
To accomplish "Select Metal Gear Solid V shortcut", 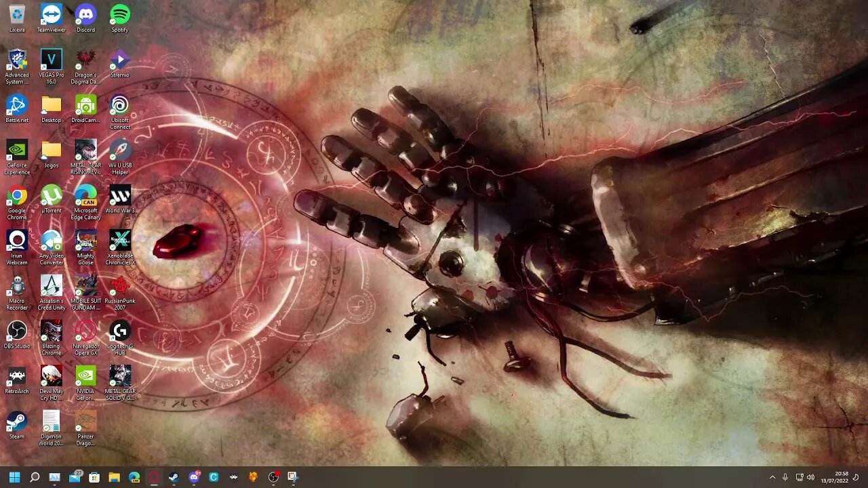I will point(119,384).
